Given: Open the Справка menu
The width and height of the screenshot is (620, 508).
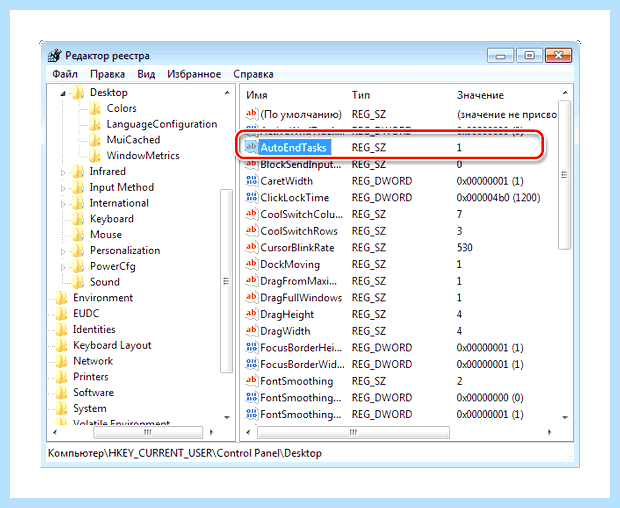Looking at the screenshot, I should (253, 74).
